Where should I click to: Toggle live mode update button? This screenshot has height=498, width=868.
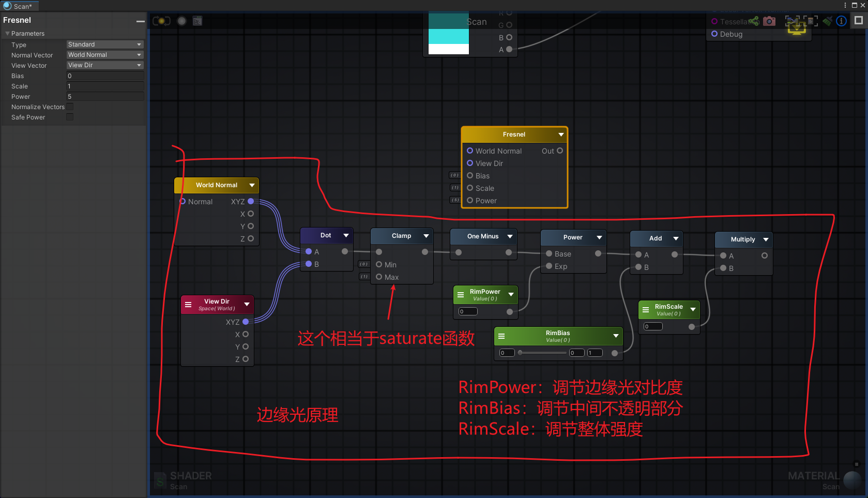pos(161,21)
